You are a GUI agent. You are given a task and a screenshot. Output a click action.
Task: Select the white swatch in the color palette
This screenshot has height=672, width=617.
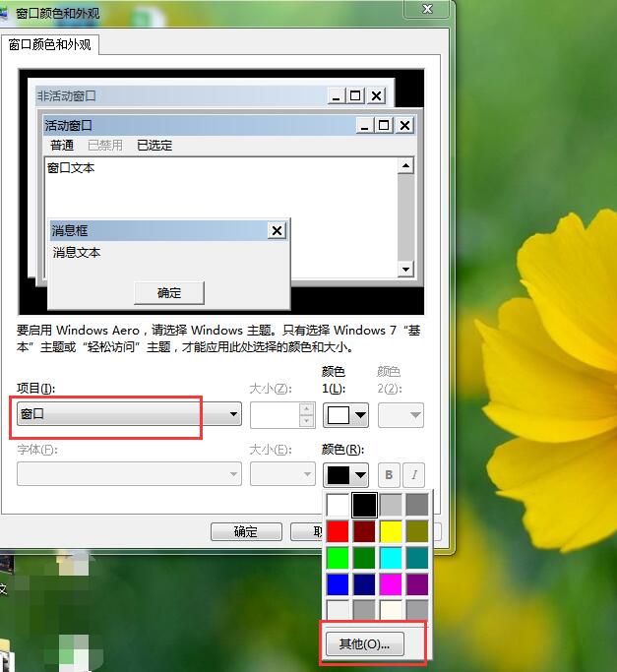pyautogui.click(x=338, y=505)
